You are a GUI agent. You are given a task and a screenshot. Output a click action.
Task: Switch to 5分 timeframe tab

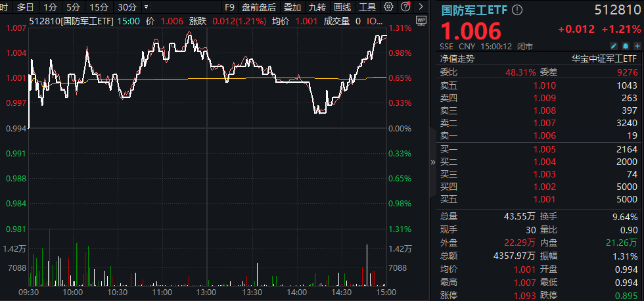(x=74, y=7)
